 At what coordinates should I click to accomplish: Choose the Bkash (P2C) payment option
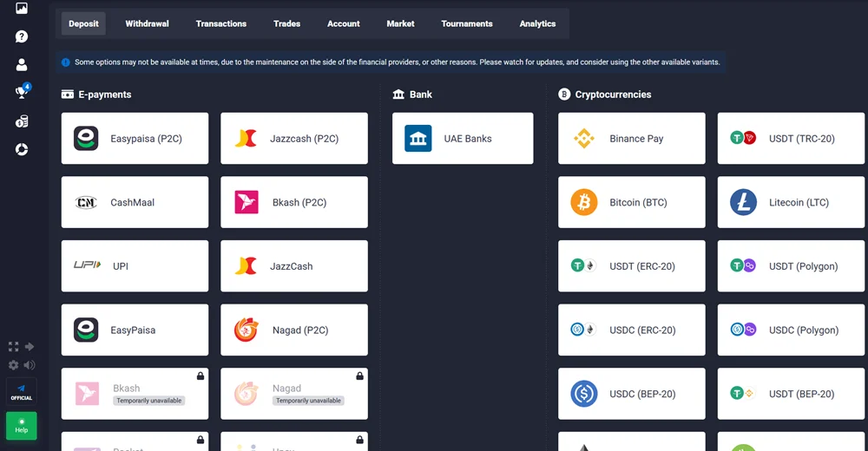[294, 202]
